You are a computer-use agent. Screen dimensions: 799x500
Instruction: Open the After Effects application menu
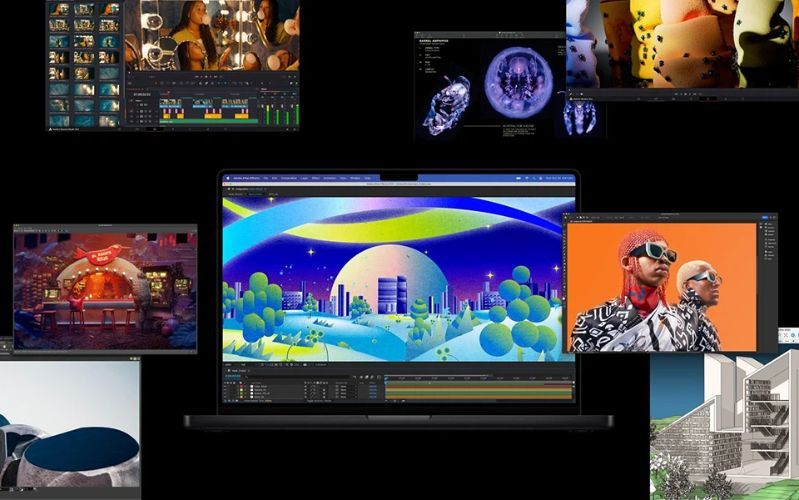pos(247,178)
